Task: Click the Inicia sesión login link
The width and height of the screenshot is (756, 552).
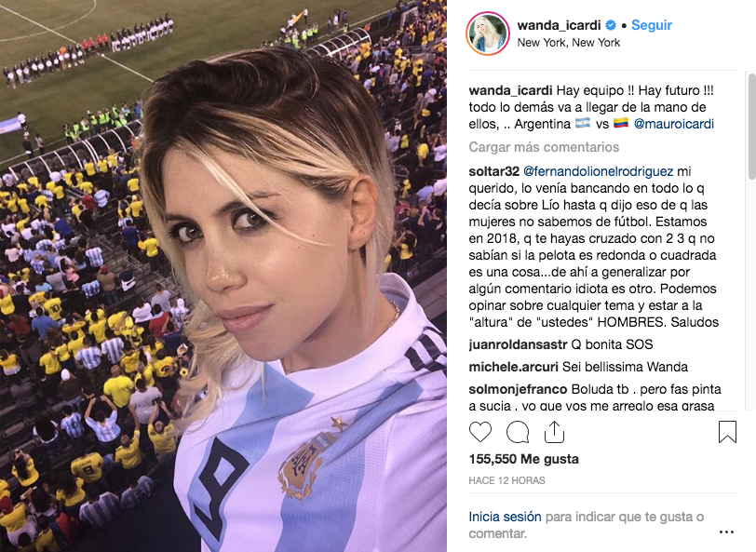Action: [x=505, y=517]
